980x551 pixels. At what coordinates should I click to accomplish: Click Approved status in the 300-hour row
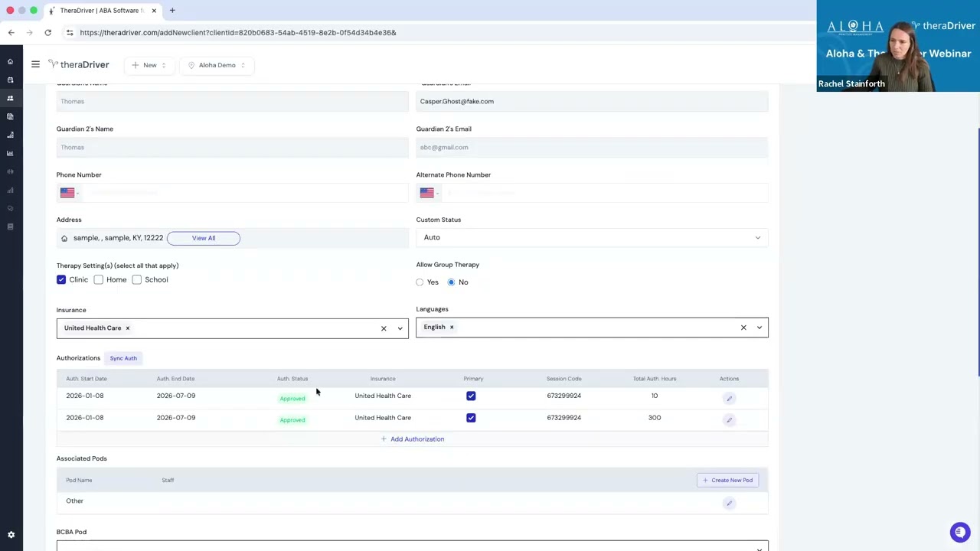coord(292,419)
